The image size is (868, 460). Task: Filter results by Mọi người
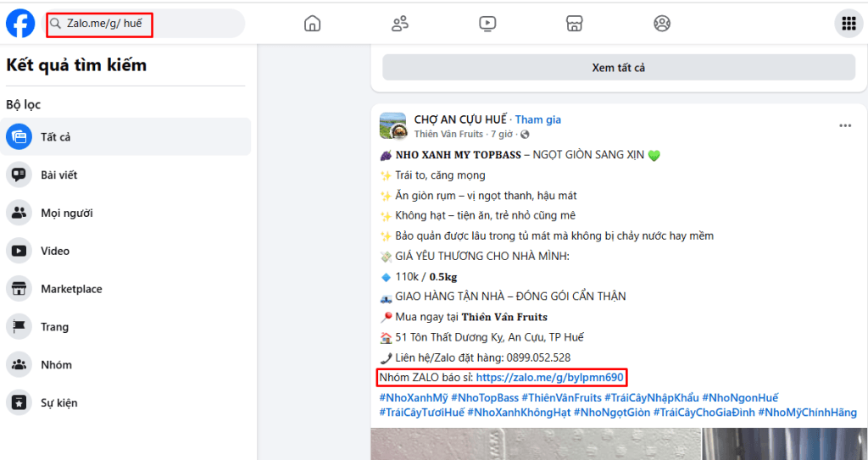[67, 213]
